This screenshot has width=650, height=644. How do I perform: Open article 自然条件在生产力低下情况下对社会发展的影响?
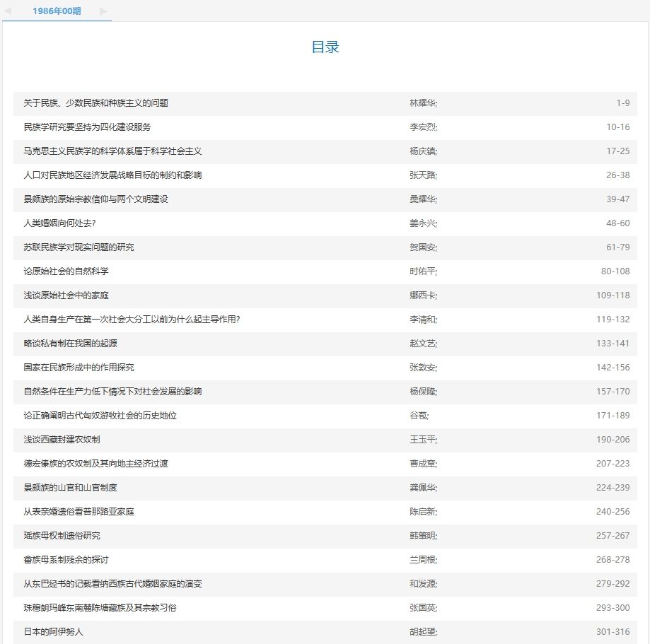pos(112,391)
